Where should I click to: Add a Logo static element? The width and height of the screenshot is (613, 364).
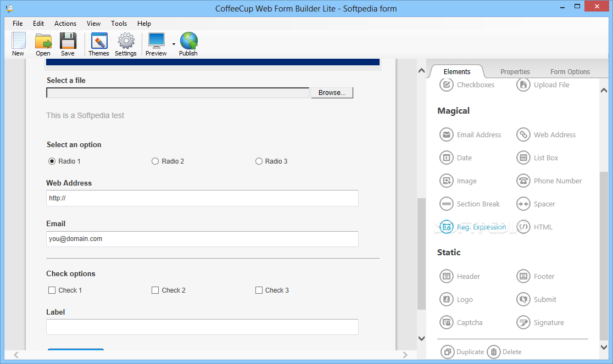point(456,300)
